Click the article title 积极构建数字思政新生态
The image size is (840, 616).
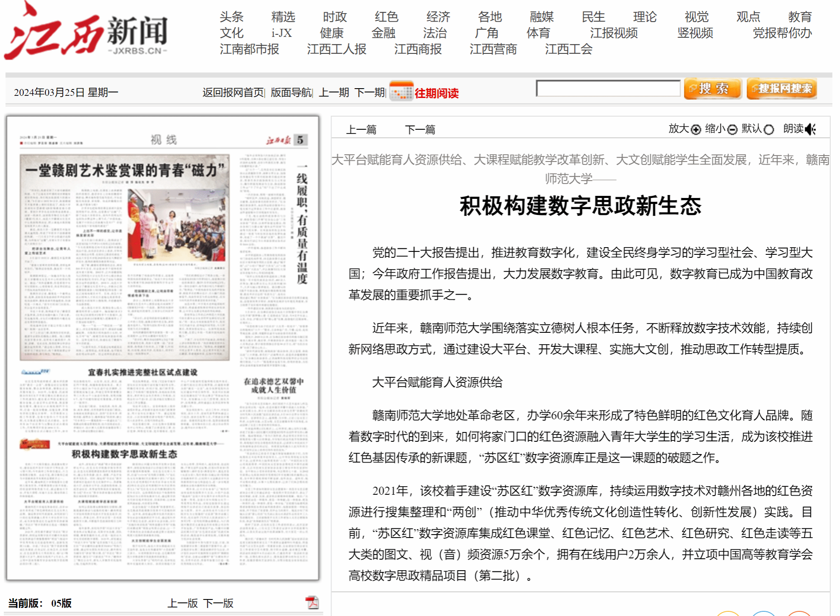(581, 206)
